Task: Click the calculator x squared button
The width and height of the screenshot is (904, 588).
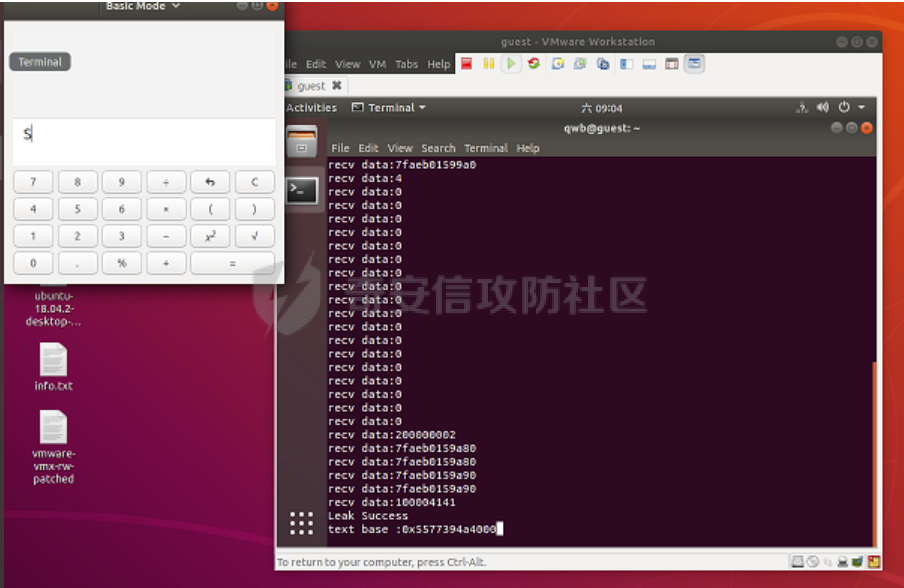Action: pos(210,236)
